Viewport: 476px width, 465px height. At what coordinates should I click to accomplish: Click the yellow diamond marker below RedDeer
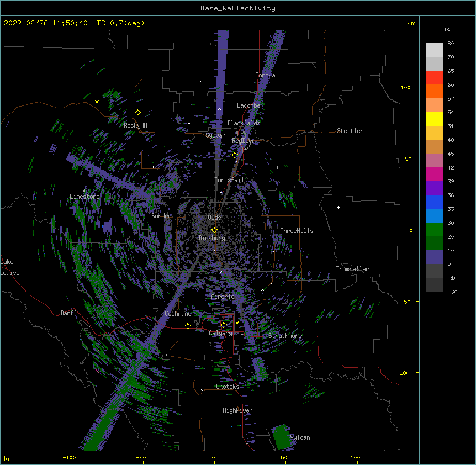(235, 155)
